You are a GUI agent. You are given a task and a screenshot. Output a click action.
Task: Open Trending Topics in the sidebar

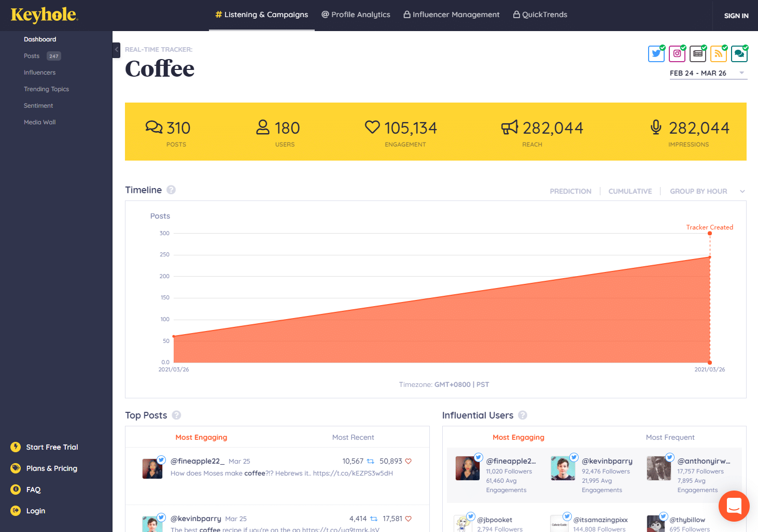coord(46,89)
